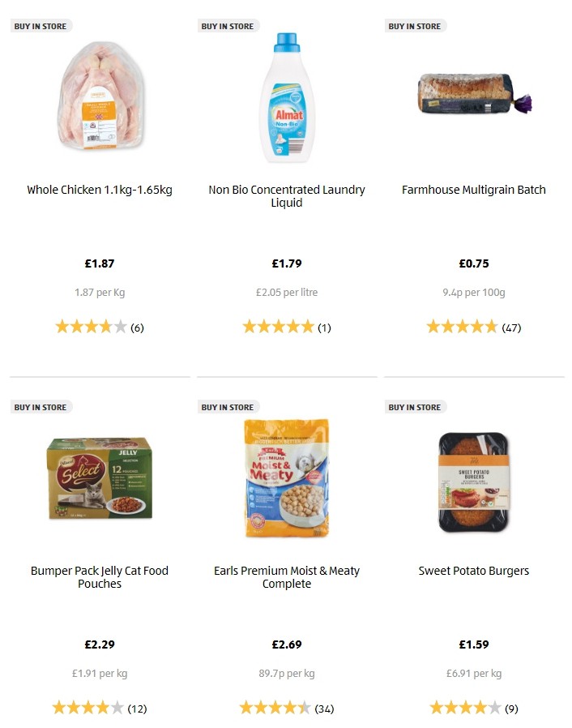The height and width of the screenshot is (728, 572).
Task: Open Non Bio Concentrated Laundry Liquid title link
Action: 287,196
